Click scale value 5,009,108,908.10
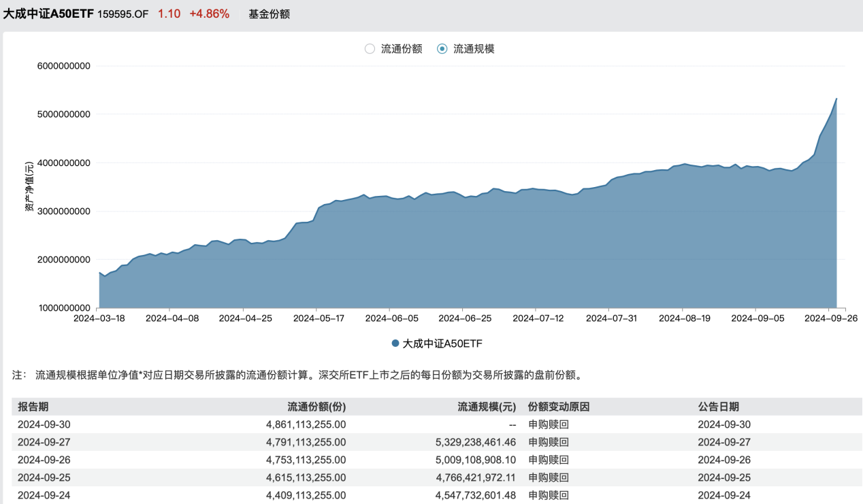Viewport: 863px width, 504px height. (476, 460)
